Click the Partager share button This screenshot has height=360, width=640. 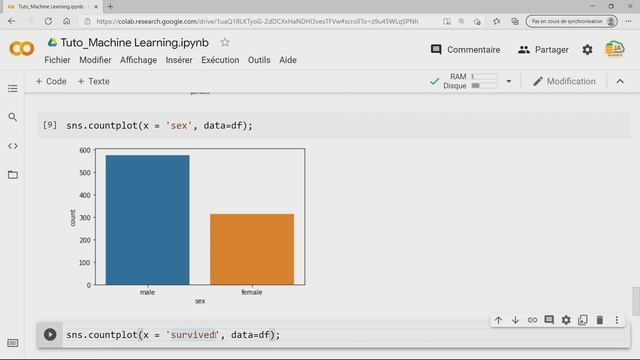pyautogui.click(x=543, y=50)
